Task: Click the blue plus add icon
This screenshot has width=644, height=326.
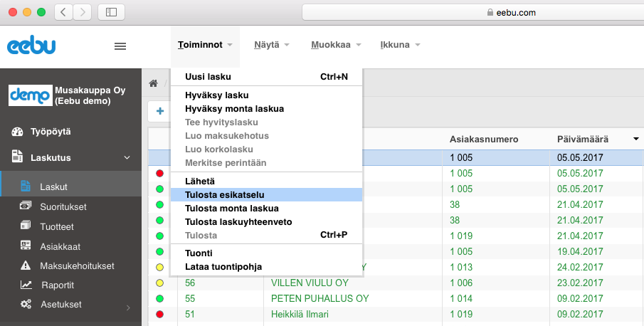Action: 160,111
